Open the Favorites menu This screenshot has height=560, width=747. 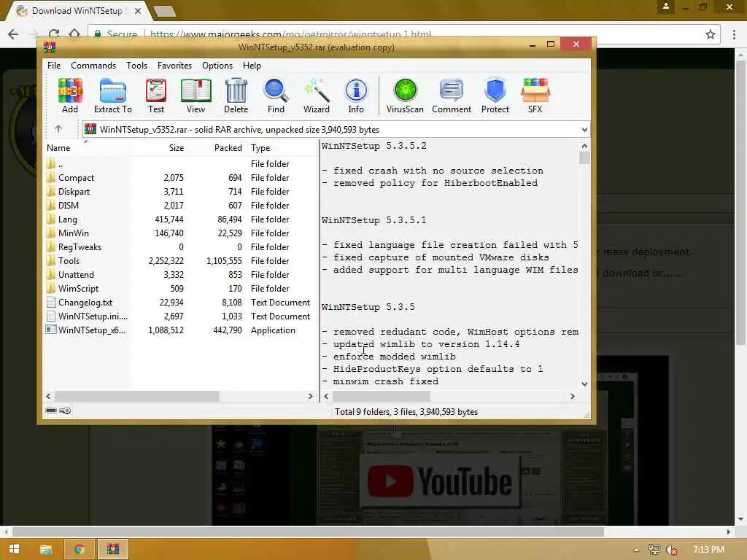pyautogui.click(x=174, y=65)
